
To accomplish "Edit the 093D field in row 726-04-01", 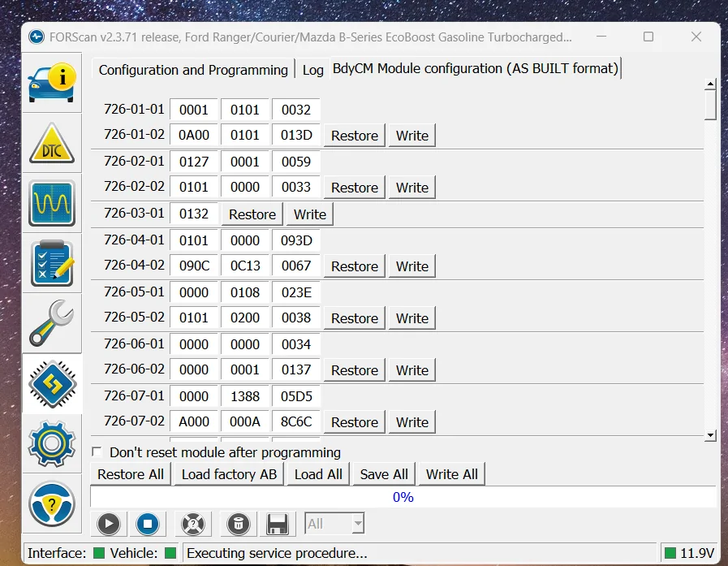I will click(296, 240).
